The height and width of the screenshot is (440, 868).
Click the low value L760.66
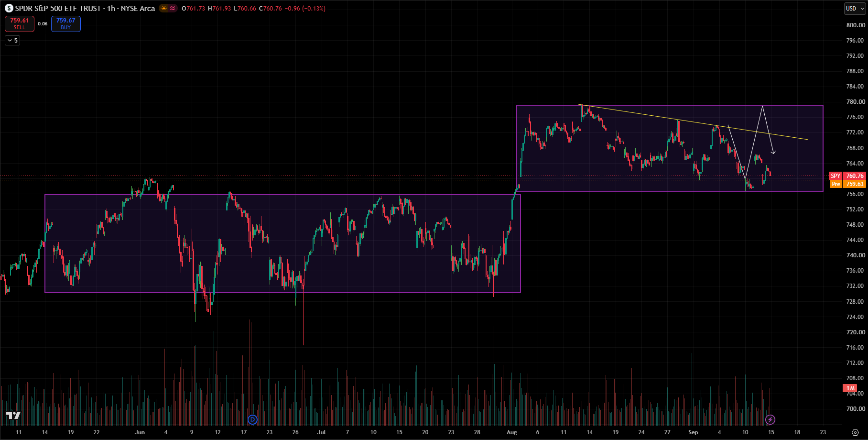click(x=245, y=9)
